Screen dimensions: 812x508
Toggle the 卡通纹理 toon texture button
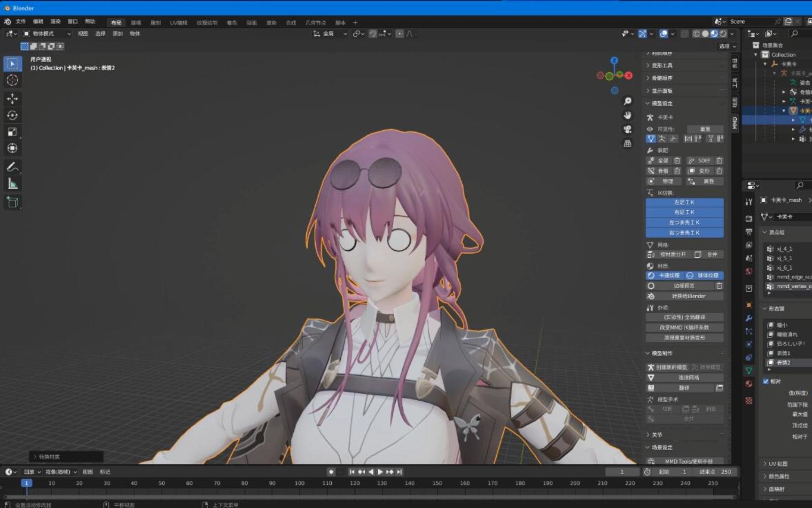664,276
